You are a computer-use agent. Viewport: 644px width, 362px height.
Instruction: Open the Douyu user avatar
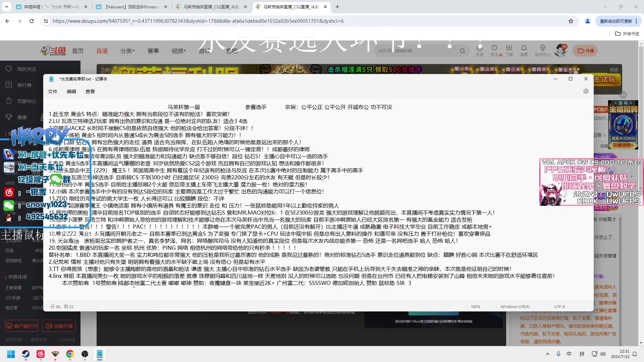point(560,51)
